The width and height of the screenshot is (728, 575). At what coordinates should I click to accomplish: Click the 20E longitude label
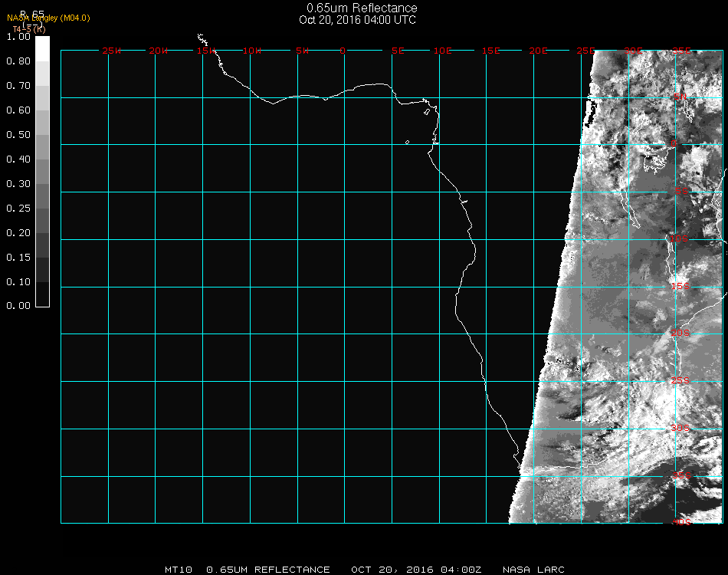coord(538,51)
